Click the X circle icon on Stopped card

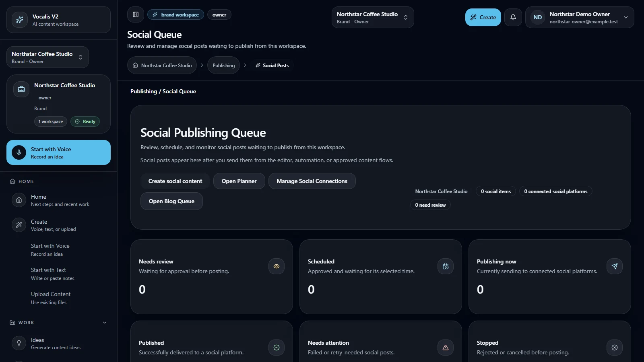pyautogui.click(x=615, y=348)
